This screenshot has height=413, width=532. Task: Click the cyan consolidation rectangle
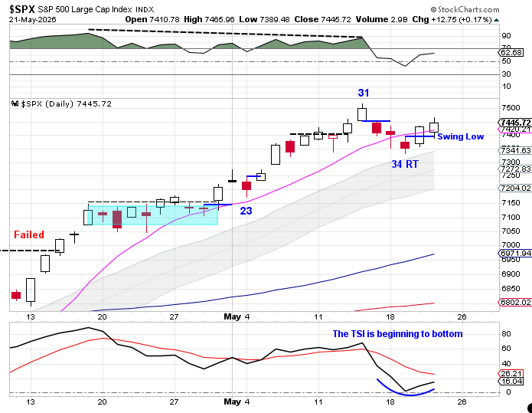point(152,215)
